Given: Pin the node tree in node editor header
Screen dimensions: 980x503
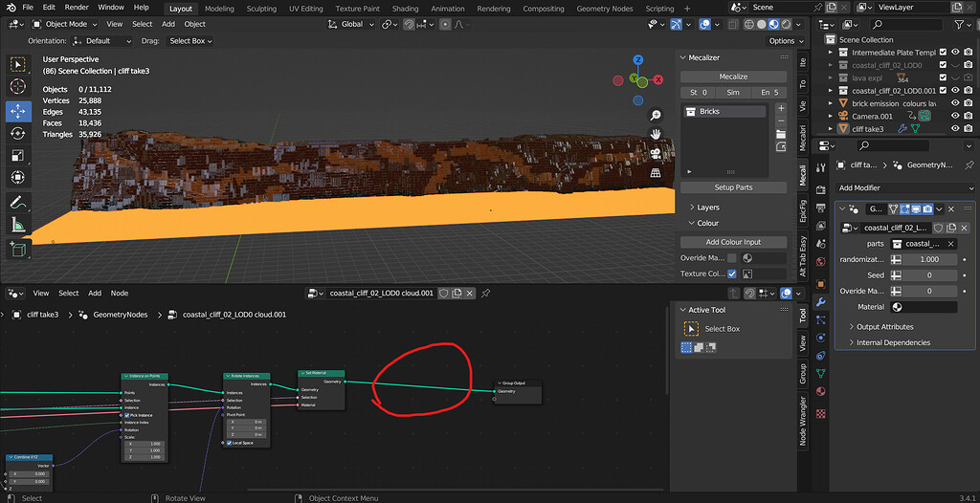Looking at the screenshot, I should coord(485,293).
